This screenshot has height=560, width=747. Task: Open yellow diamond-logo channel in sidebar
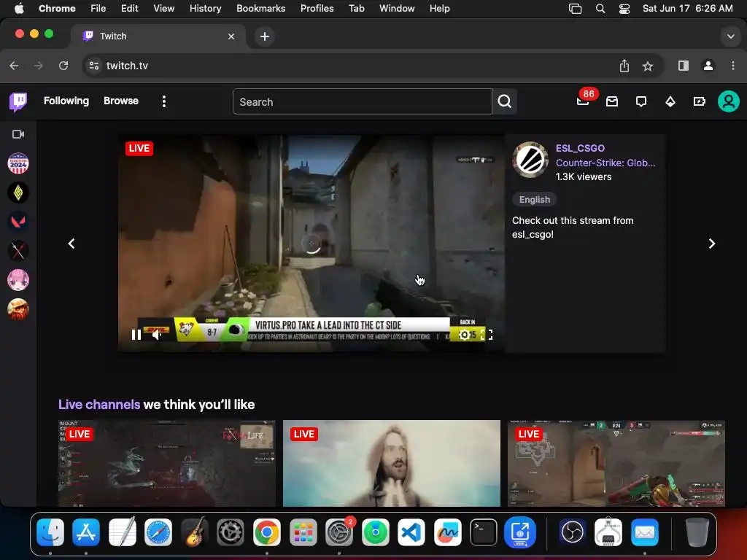[18, 192]
